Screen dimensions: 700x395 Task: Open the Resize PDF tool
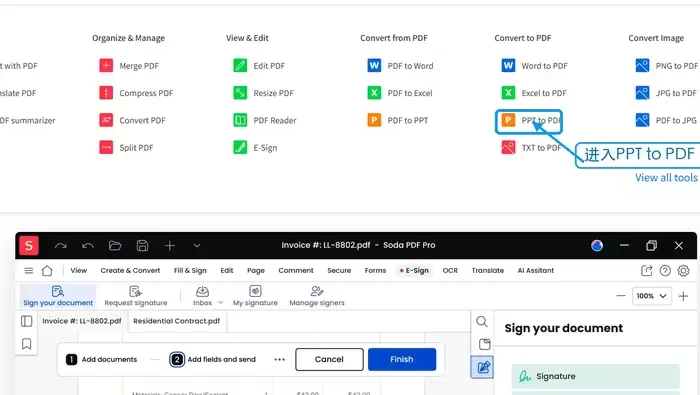(263, 93)
